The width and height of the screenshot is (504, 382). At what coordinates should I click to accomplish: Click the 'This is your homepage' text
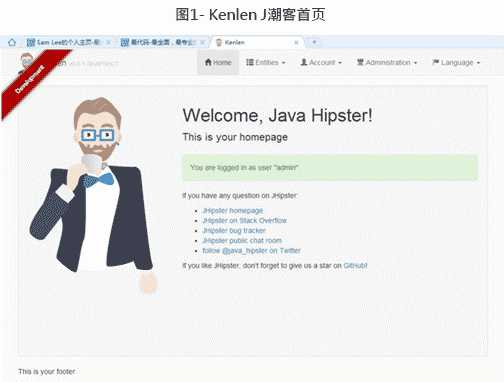[235, 137]
